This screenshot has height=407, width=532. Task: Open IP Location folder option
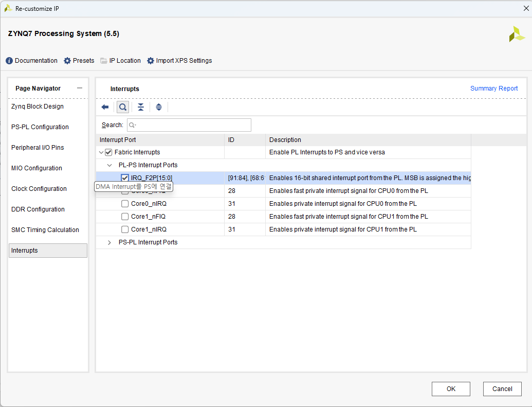[120, 61]
